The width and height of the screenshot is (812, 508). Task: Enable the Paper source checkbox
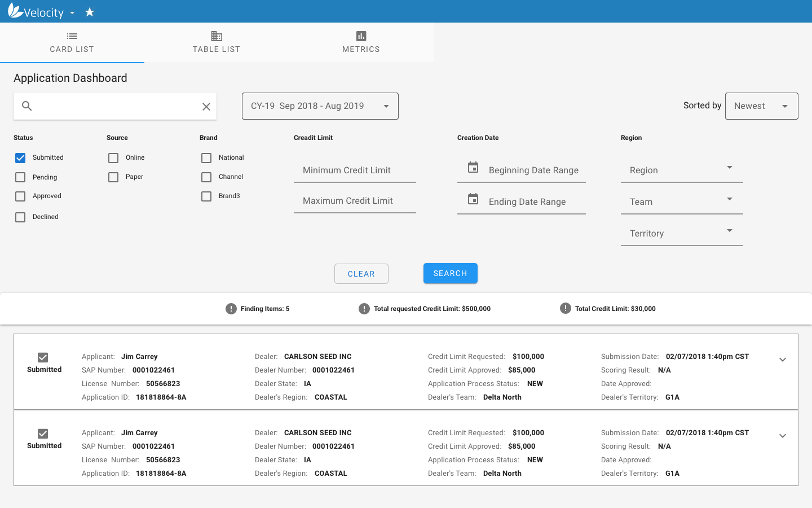coord(113,177)
